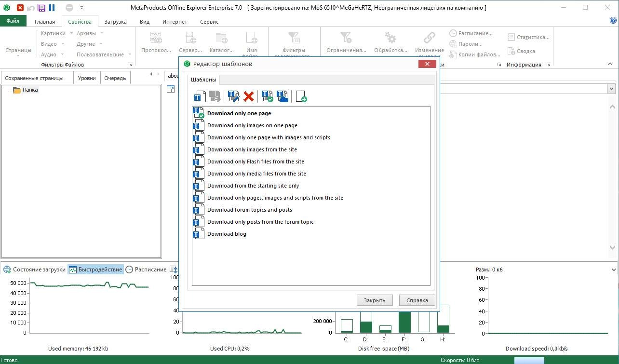Image resolution: width=619 pixels, height=364 pixels.
Task: Select template 'Download forum topics and posts'
Action: (x=250, y=210)
